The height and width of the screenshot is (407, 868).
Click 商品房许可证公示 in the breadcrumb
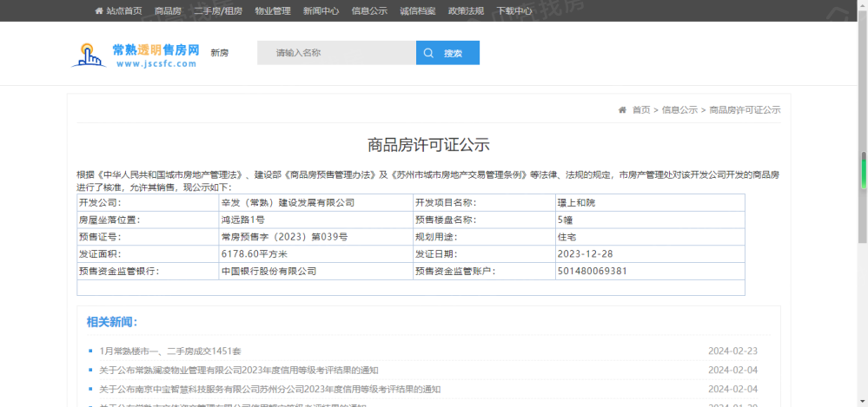[x=745, y=110]
